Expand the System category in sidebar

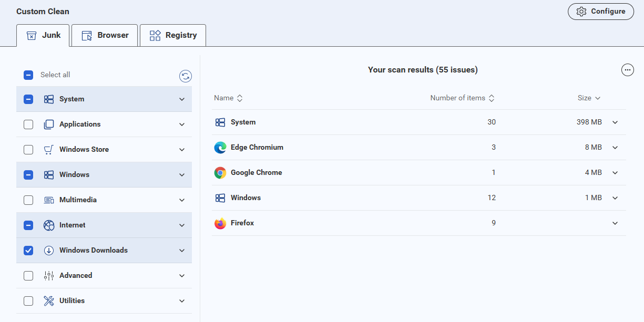182,99
